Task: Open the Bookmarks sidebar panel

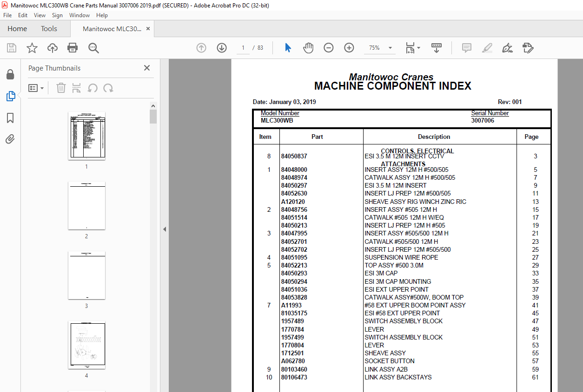Action: click(x=10, y=118)
